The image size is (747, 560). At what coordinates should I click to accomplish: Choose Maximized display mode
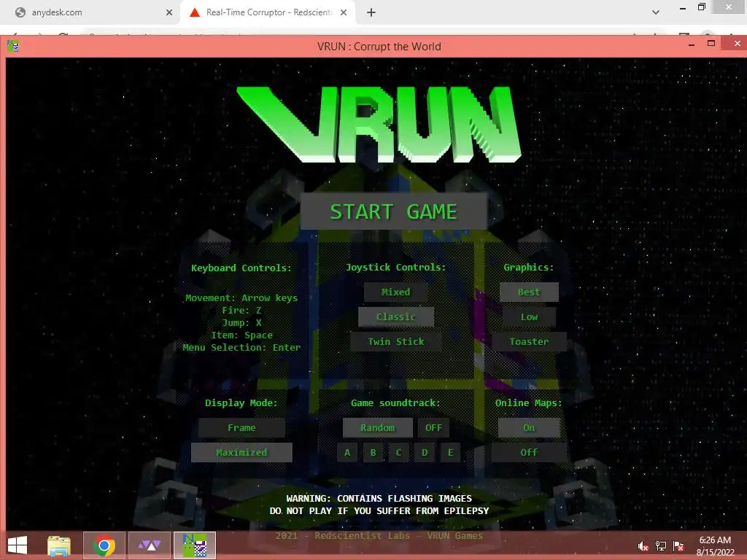(x=241, y=452)
